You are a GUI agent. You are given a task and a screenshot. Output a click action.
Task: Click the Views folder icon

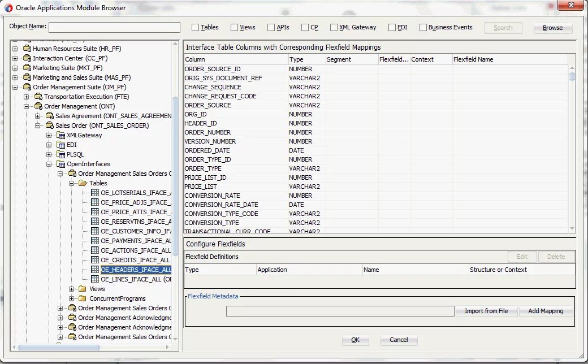(x=83, y=289)
